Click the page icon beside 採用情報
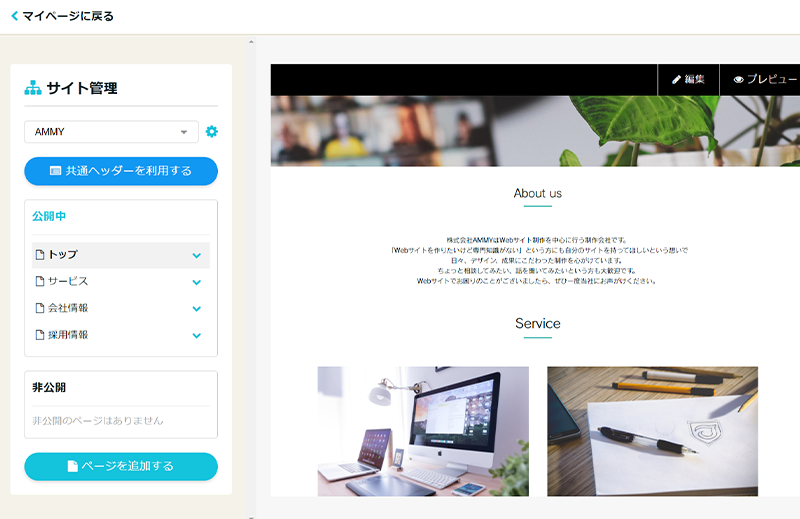The image size is (800, 519). coord(40,336)
